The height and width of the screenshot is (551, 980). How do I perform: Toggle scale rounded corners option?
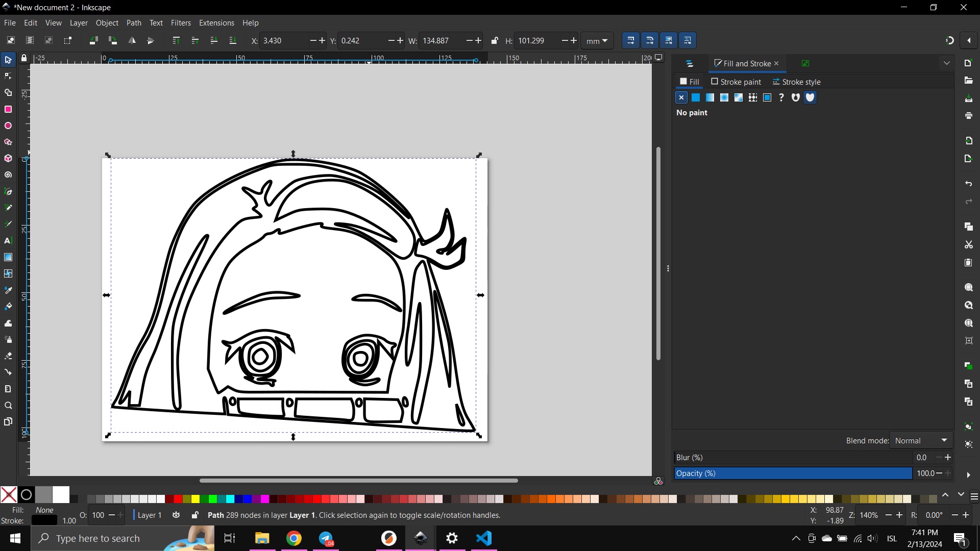[x=649, y=41]
